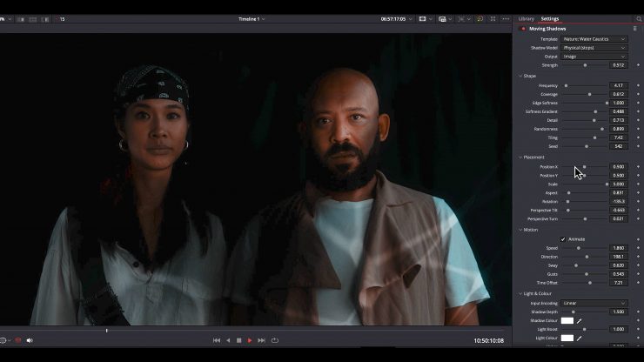The height and width of the screenshot is (362, 644).
Task: Toggle third viewer mode icon in top-left
Action: (x=45, y=19)
